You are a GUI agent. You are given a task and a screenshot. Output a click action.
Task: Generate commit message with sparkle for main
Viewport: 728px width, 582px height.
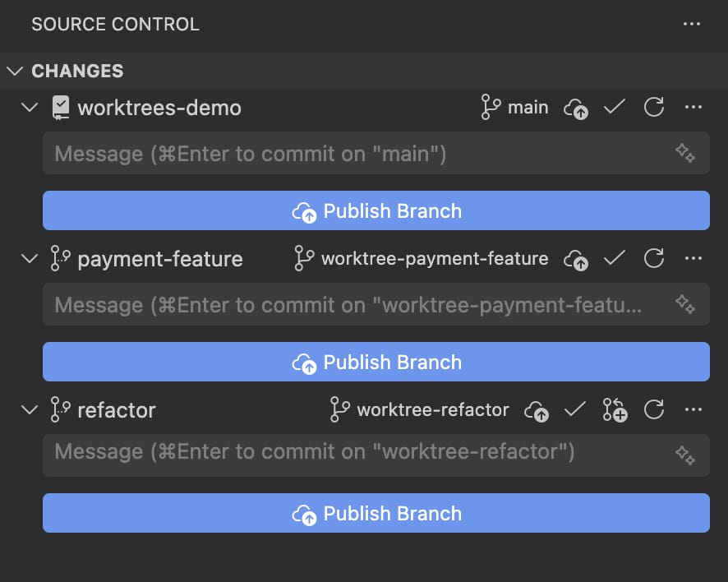(684, 154)
